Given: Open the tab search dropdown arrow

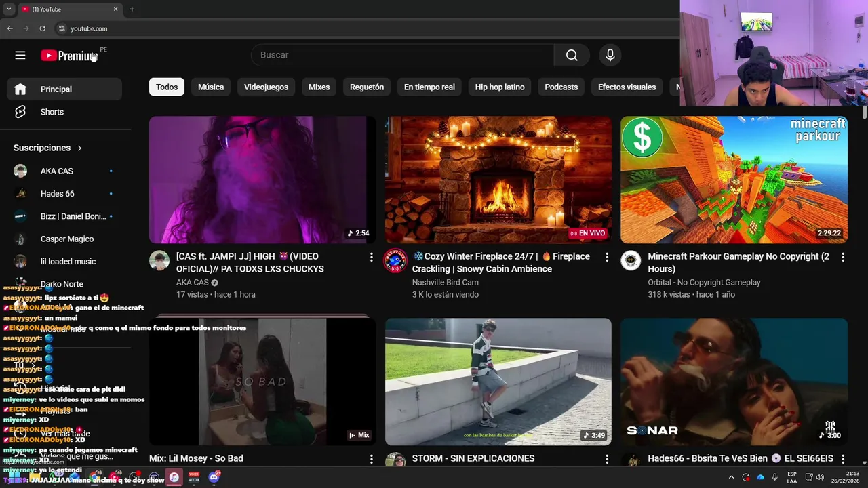Looking at the screenshot, I should pyautogui.click(x=9, y=9).
